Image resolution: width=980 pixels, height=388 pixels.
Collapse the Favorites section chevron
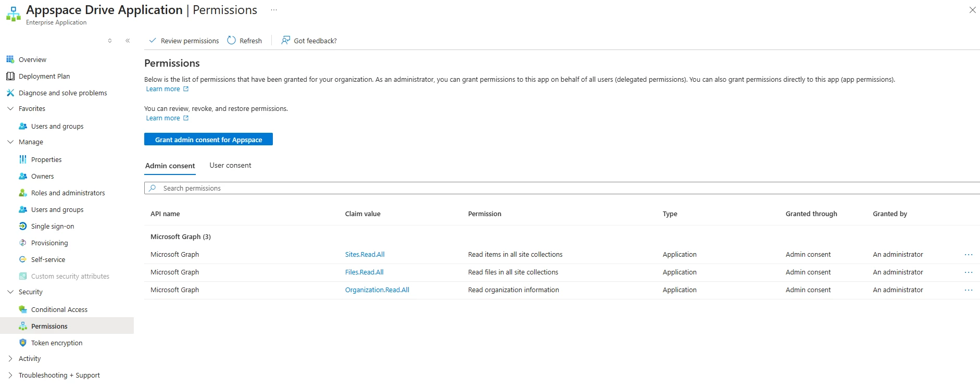point(10,108)
